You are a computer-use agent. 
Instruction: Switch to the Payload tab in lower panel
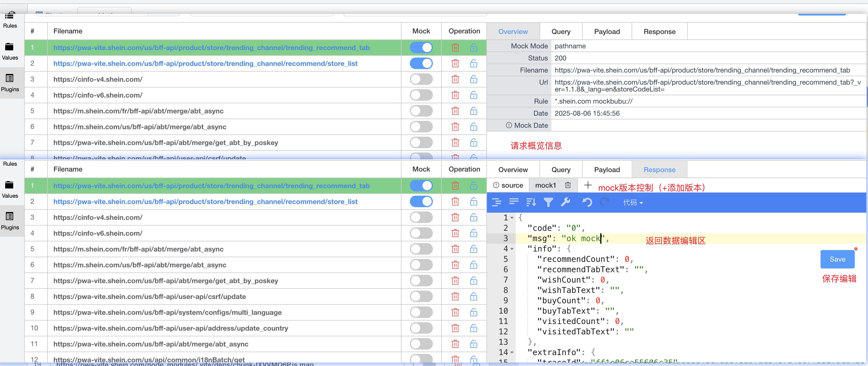(607, 169)
